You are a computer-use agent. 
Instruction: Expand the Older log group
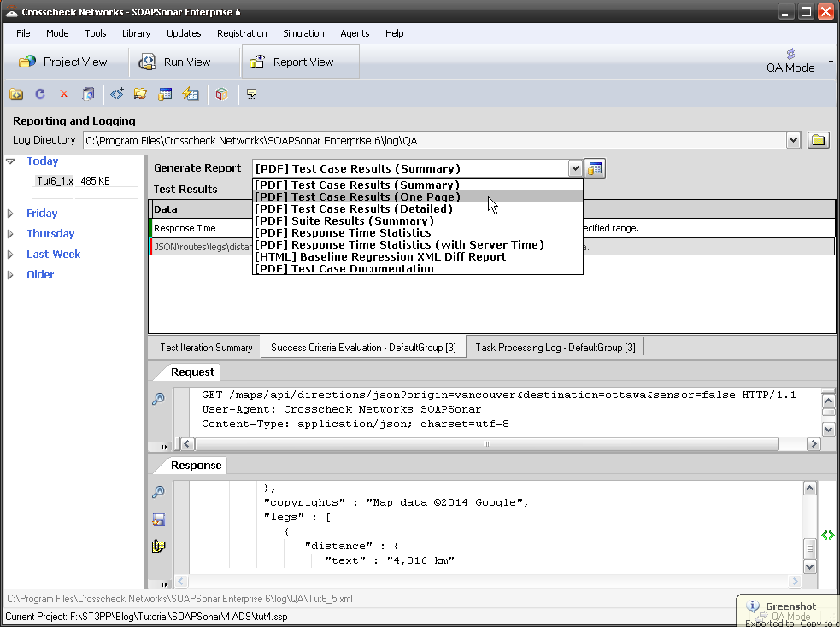pos(10,275)
